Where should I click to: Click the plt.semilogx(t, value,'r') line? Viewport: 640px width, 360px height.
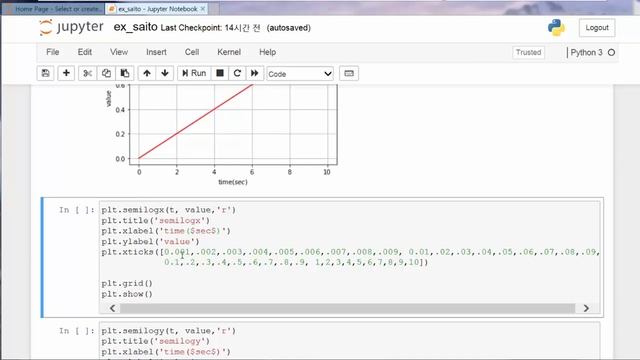[169, 210]
